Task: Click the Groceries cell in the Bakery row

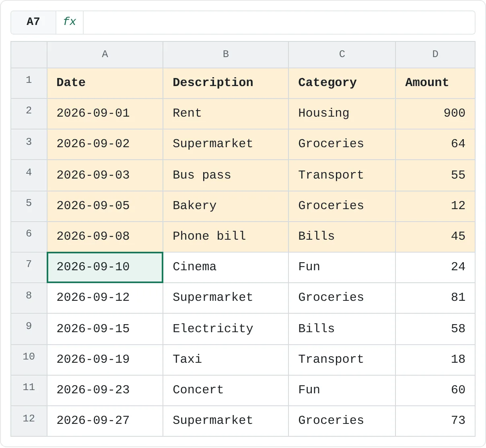Action: click(342, 206)
